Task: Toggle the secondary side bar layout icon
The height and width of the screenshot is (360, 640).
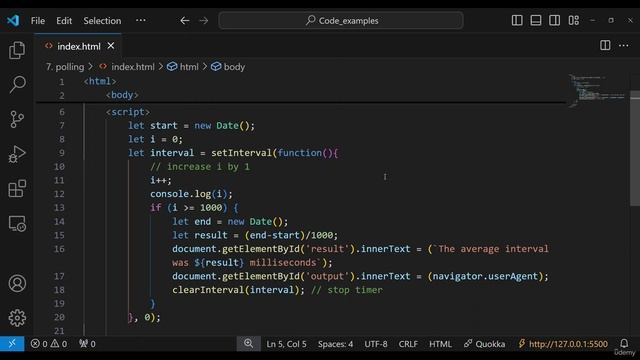Action: point(554,20)
